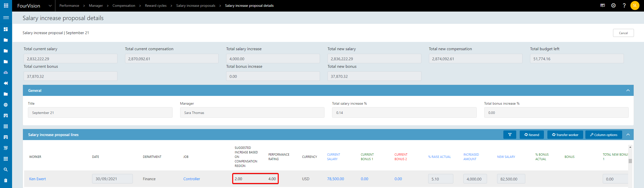
Task: Click the Transfer worker button
Action: tap(565, 135)
